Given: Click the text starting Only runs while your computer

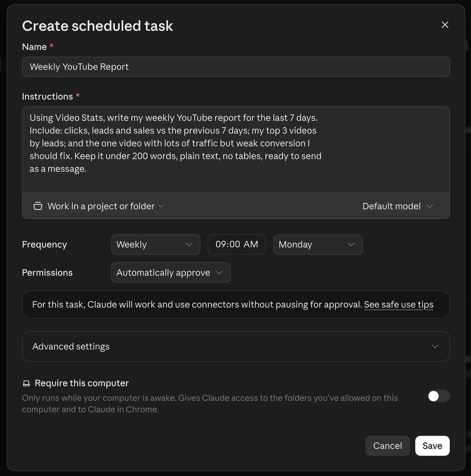Looking at the screenshot, I should (x=210, y=404).
